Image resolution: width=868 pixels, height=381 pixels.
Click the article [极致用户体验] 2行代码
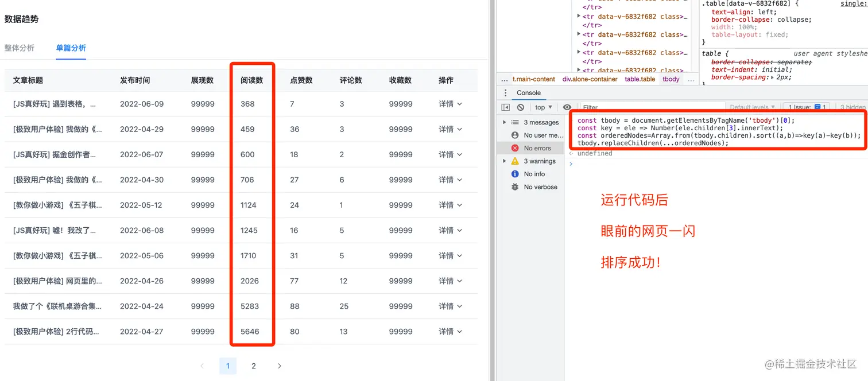(56, 331)
